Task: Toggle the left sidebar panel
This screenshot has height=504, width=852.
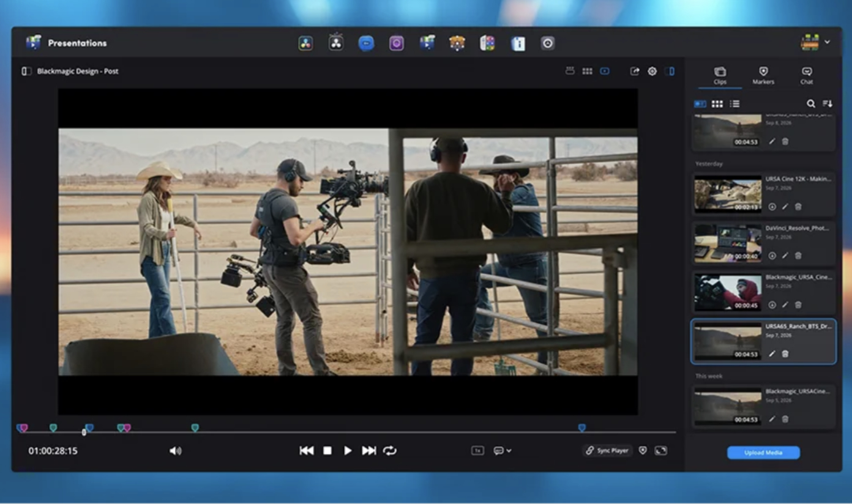Action: click(26, 71)
